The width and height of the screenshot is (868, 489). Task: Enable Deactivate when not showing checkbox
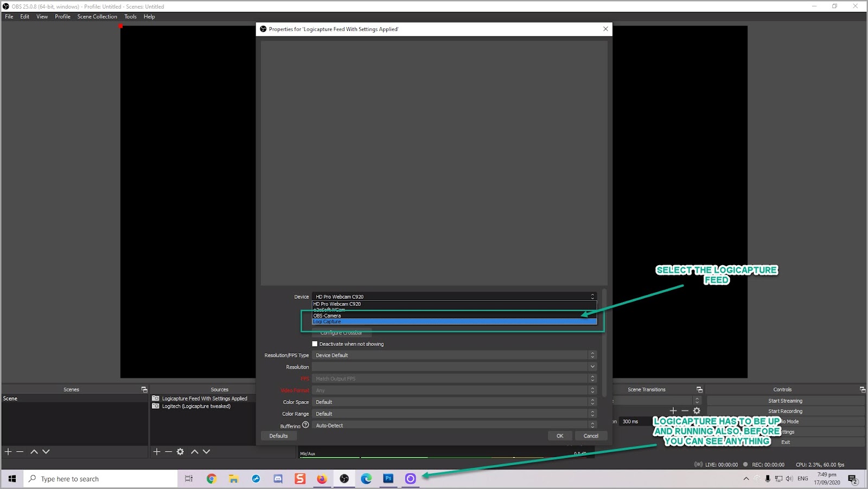[x=315, y=344]
